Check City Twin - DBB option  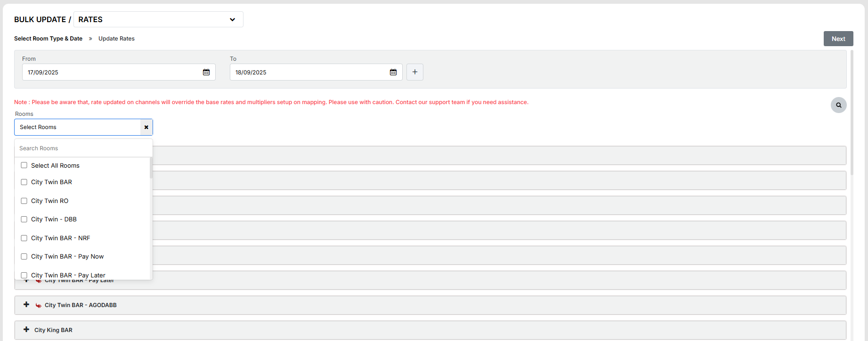pyautogui.click(x=24, y=219)
